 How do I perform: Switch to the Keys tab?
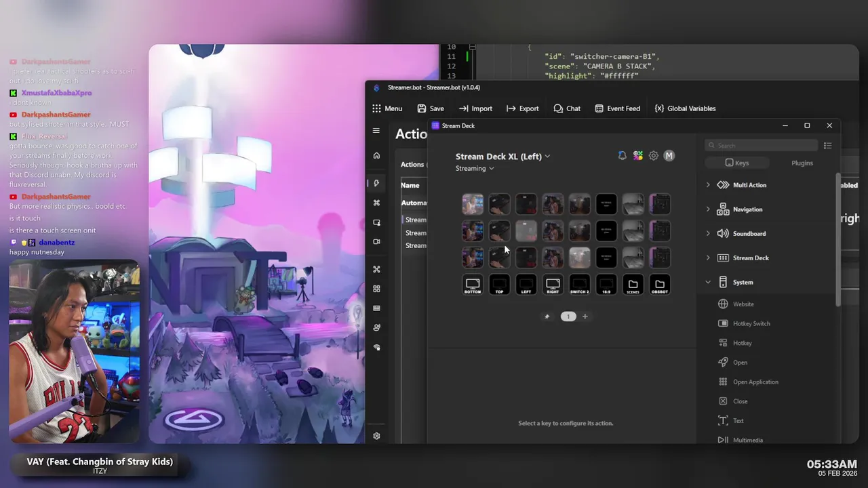(737, 163)
